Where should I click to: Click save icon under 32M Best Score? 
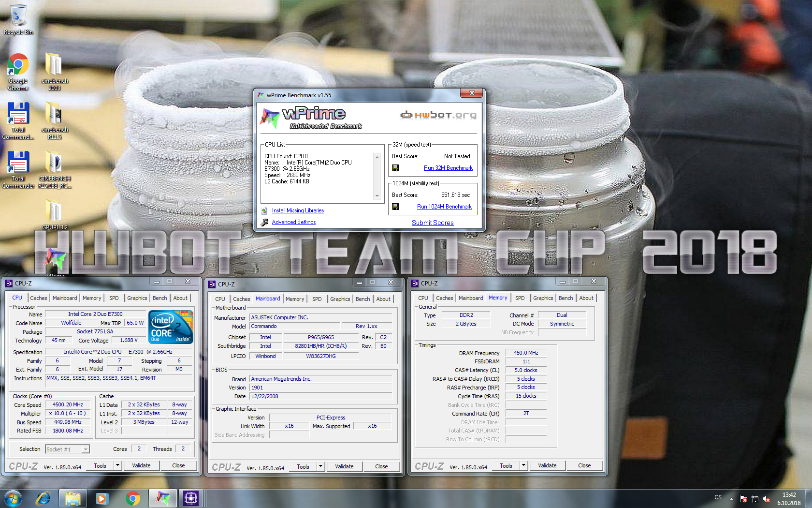pos(395,168)
